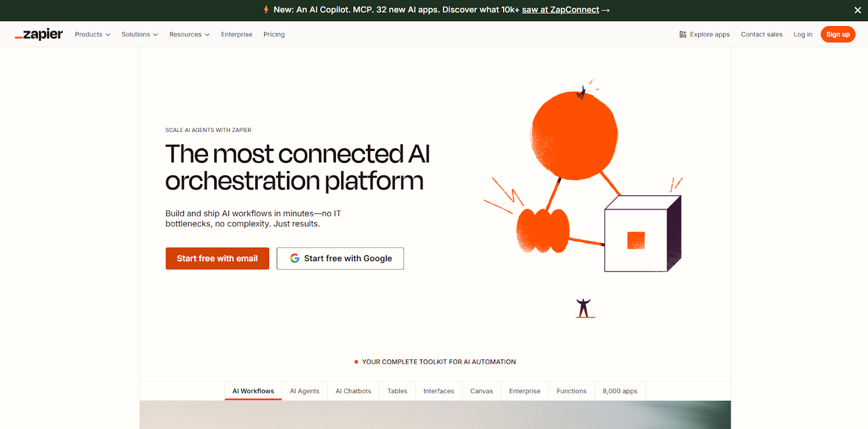Viewport: 868px width, 429px height.
Task: Open the Interfaces tab
Action: (439, 391)
